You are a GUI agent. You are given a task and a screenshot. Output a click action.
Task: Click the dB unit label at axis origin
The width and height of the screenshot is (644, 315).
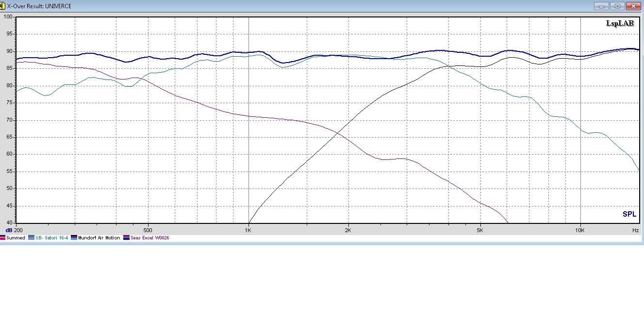[9, 230]
